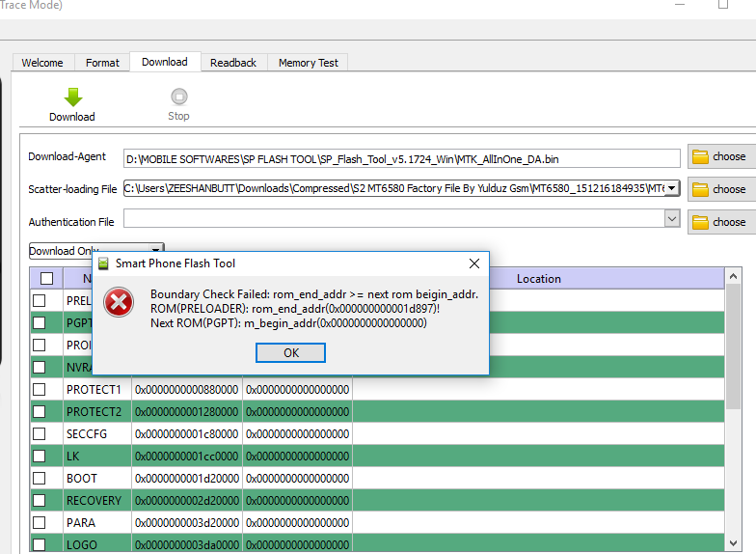The width and height of the screenshot is (756, 554).
Task: Toggle the PROTECT1 partition checkbox
Action: (x=40, y=389)
